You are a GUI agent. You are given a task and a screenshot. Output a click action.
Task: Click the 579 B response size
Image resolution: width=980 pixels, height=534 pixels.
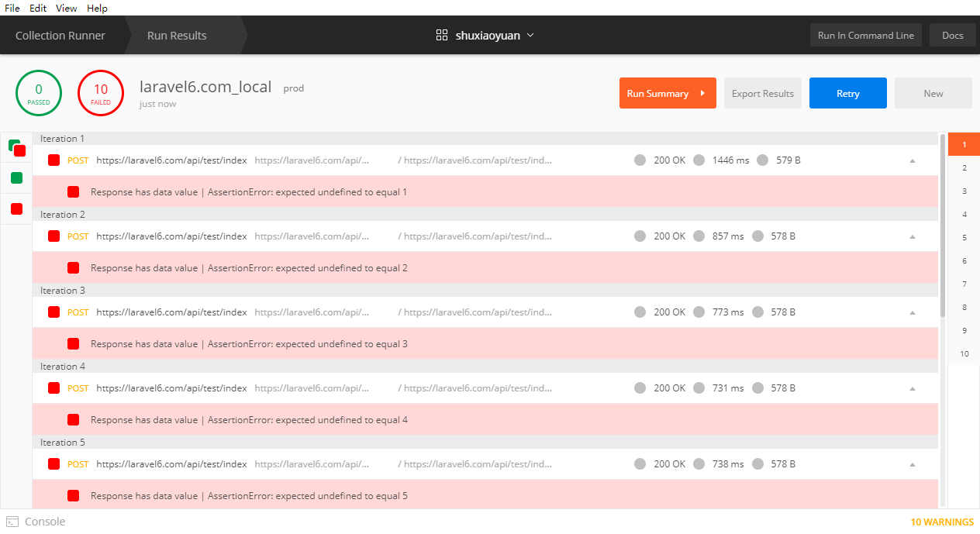[788, 160]
